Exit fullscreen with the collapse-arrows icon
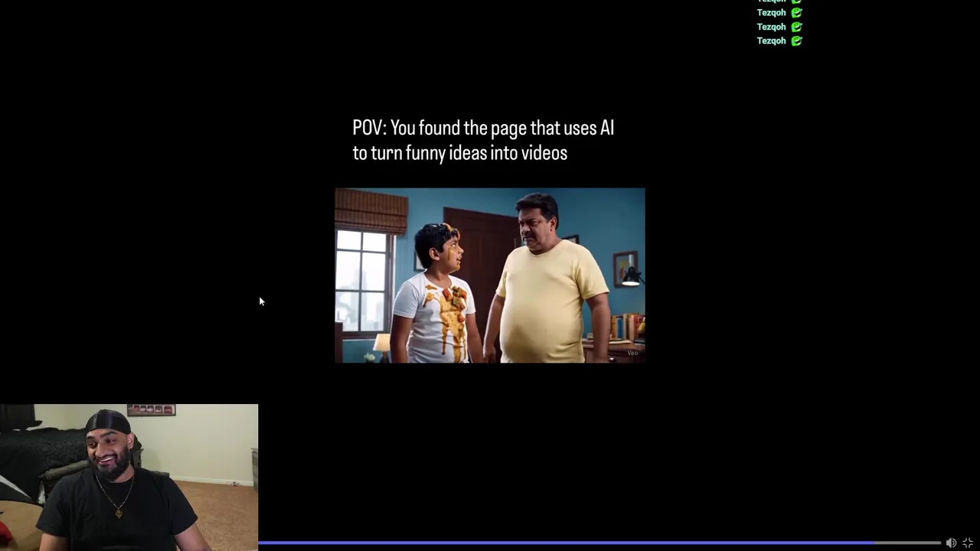980x551 pixels. 968,543
